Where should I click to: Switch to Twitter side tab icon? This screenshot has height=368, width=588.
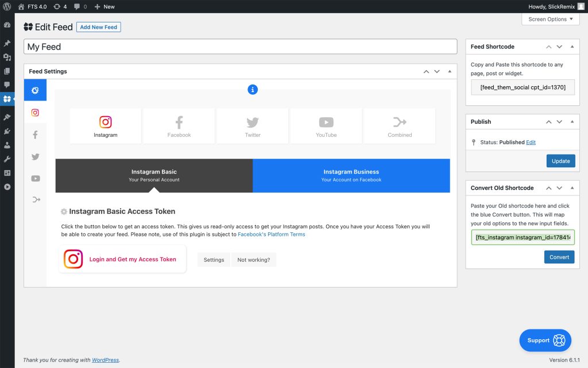[x=35, y=156]
